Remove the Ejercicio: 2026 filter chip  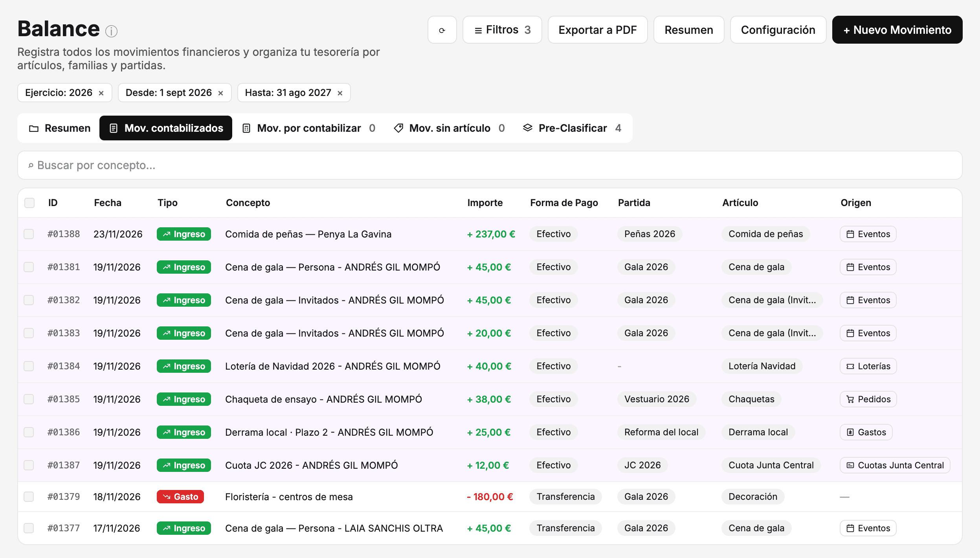point(101,93)
